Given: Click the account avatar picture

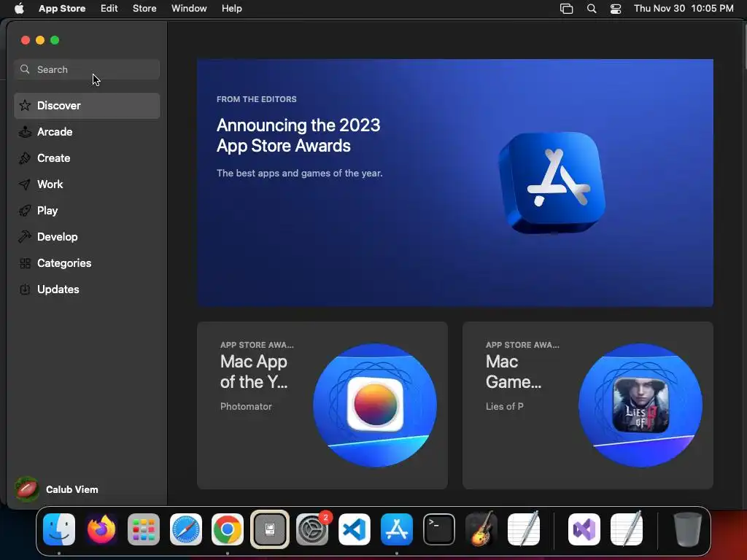Looking at the screenshot, I should tap(27, 489).
